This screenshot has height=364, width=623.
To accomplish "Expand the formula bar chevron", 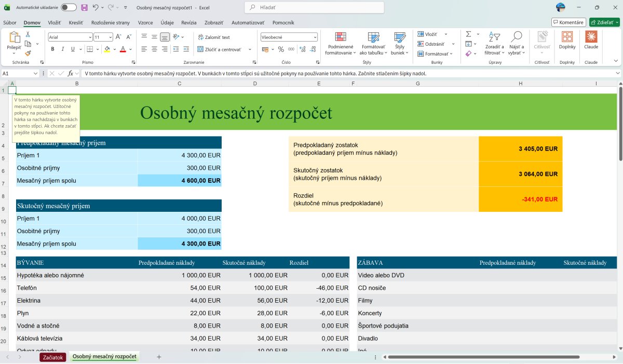I will click(x=618, y=73).
